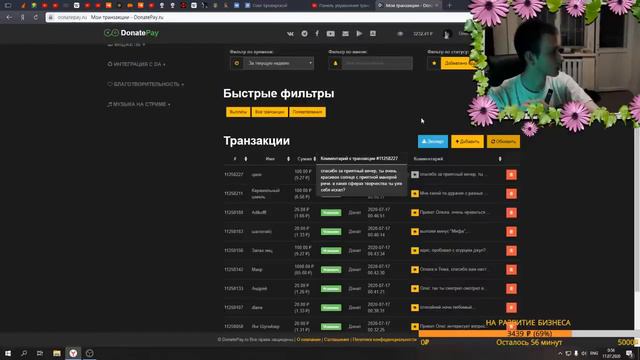Delete the transaction dated 00:42:30
The image size is (640, 360).
tap(511, 269)
